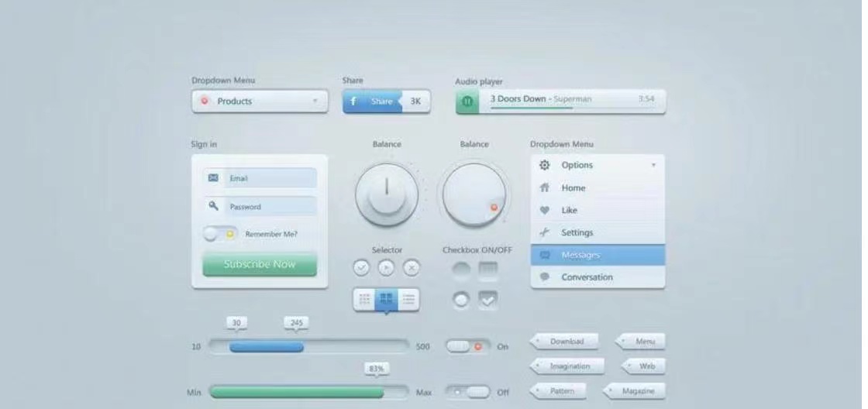
Task: Select Settings in the dropdown menu
Action: tap(598, 232)
